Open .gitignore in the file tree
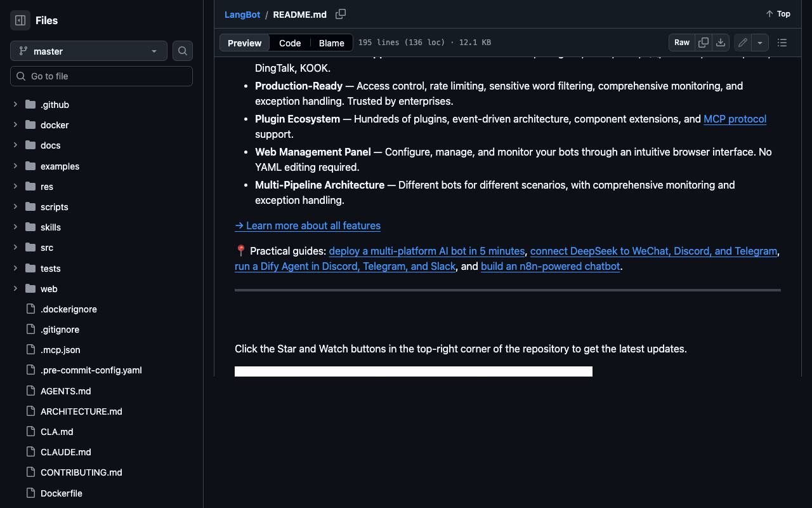Screen dimensions: 812x508 click(60, 330)
